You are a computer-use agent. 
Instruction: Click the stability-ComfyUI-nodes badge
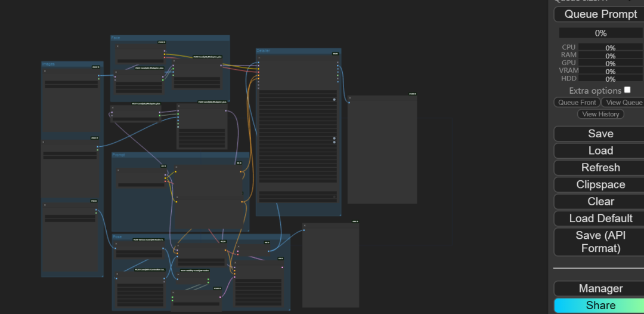[x=195, y=270]
